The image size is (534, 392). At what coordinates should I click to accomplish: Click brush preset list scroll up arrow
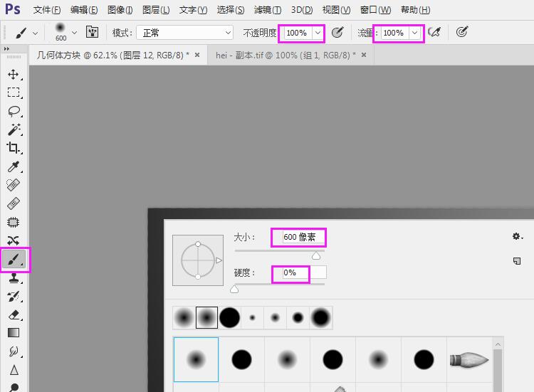click(498, 345)
